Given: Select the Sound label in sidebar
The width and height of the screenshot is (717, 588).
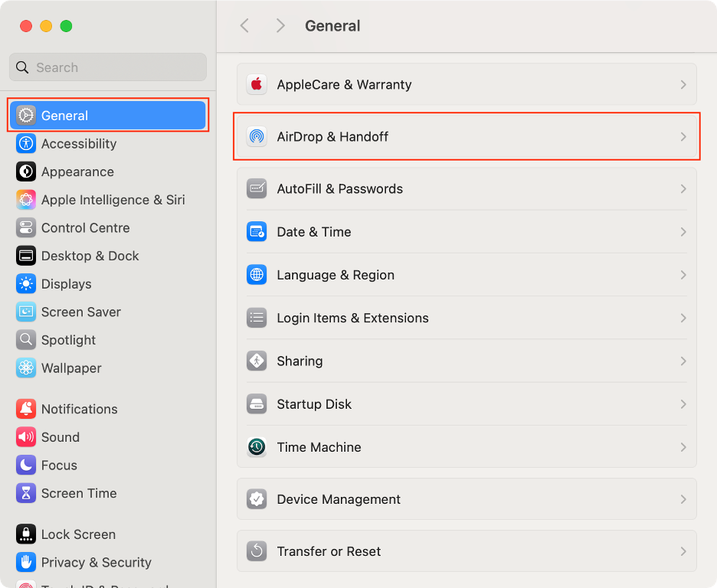Looking at the screenshot, I should (61, 437).
